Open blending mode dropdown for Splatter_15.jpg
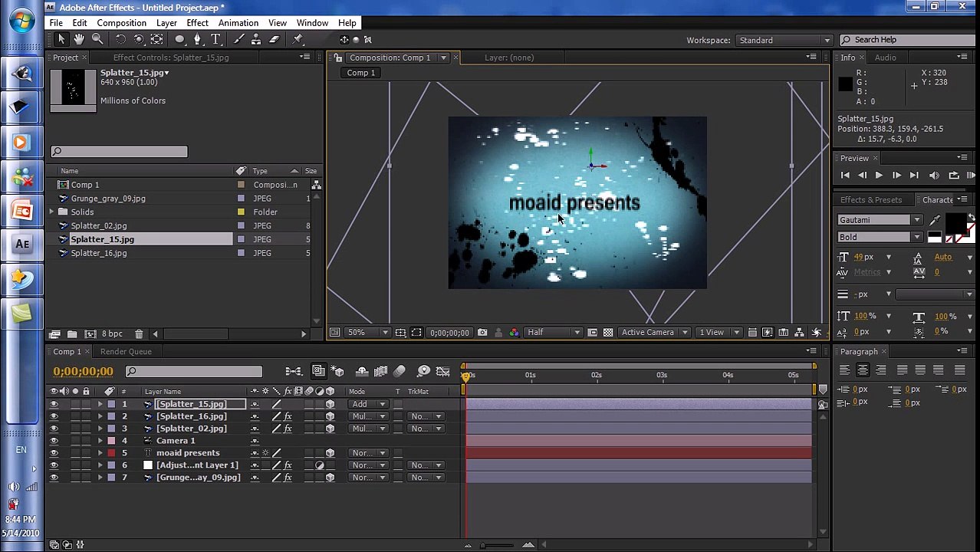This screenshot has height=552, width=980. tap(369, 404)
